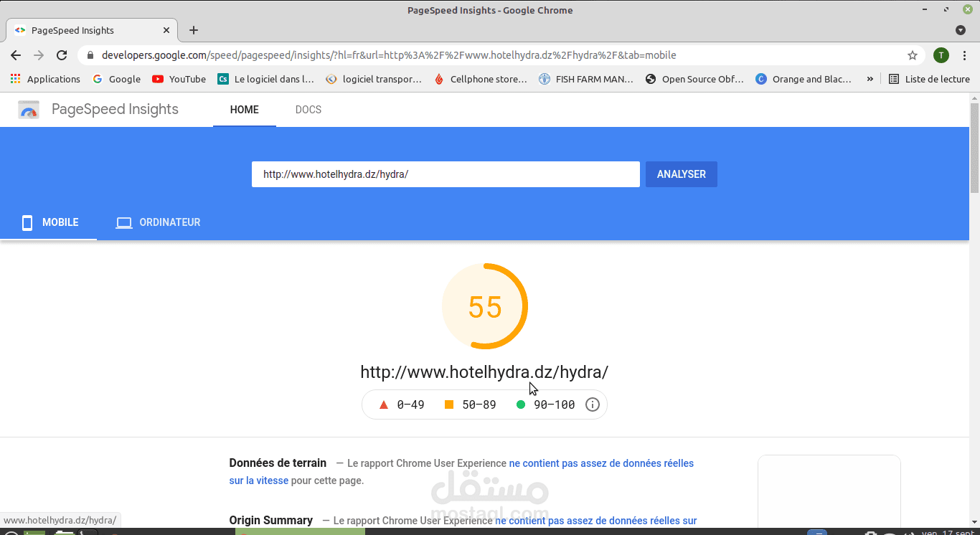Click the page vertical scrollbar
This screenshot has width=980, height=535.
974,147
